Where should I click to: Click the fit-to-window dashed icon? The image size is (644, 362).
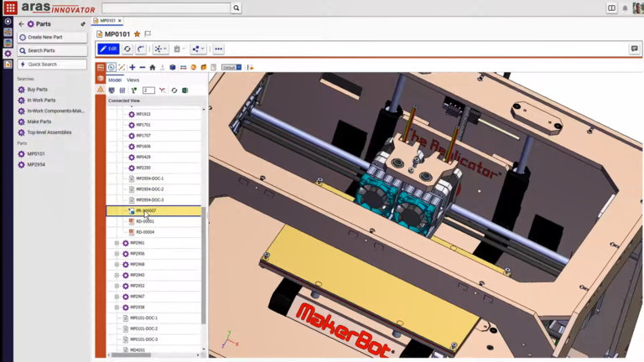[122, 67]
